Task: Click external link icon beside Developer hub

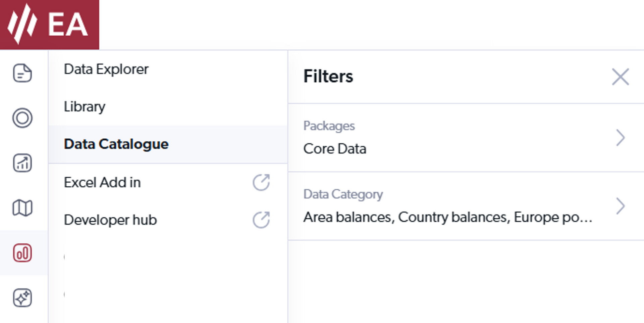Action: click(x=261, y=220)
